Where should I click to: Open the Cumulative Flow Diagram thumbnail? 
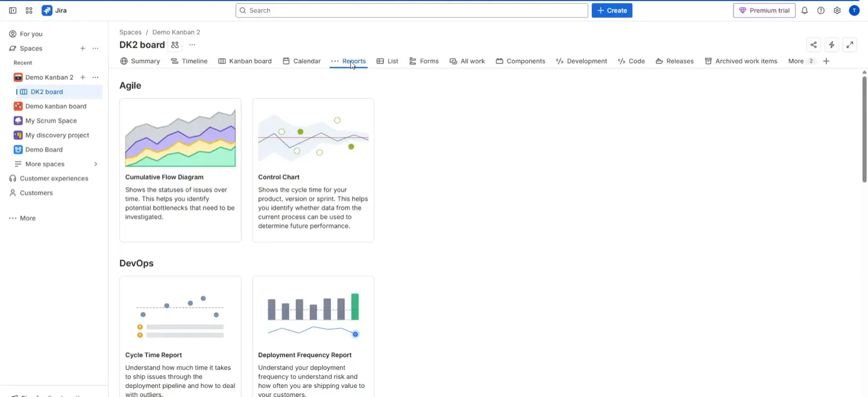(x=180, y=137)
